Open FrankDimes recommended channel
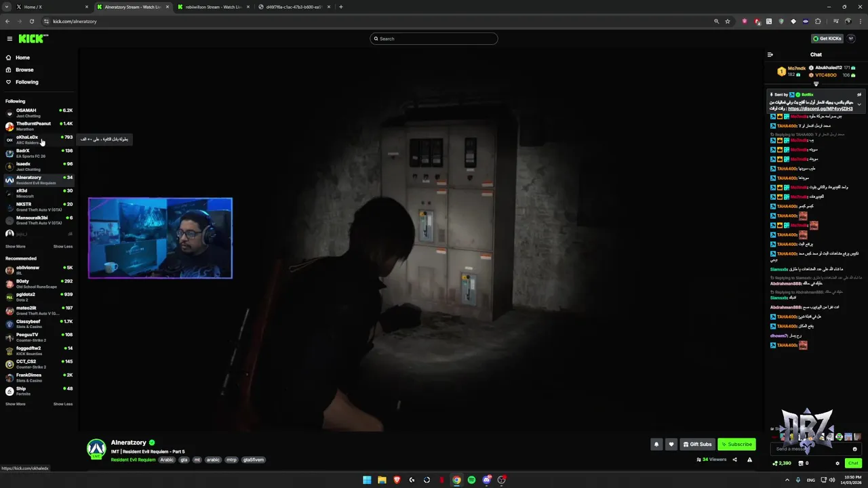 coord(39,378)
